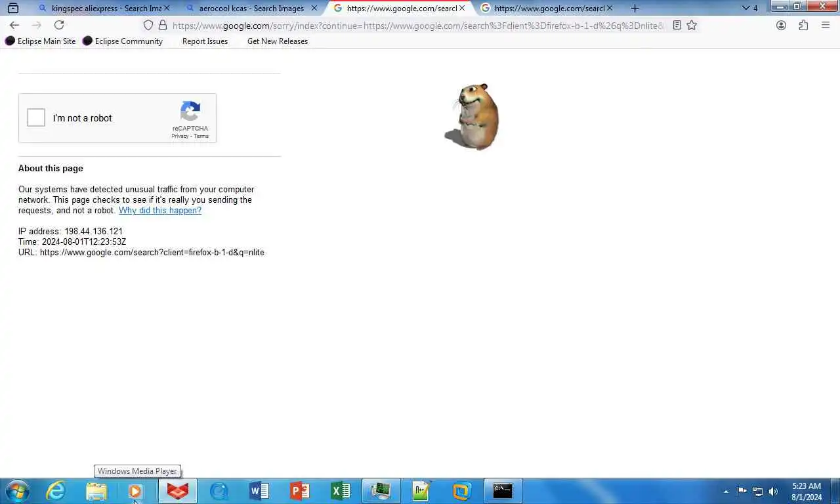
Task: Click the animated hamster image
Action: tap(472, 116)
